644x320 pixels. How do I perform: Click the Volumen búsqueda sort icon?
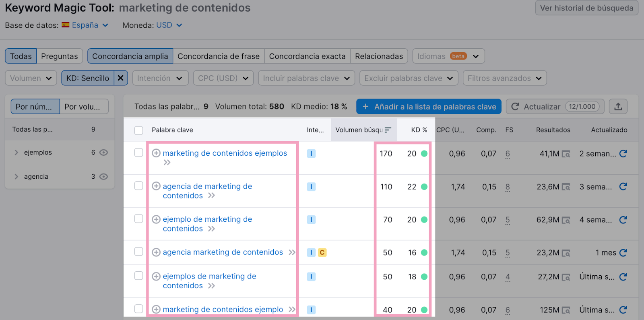coord(388,130)
